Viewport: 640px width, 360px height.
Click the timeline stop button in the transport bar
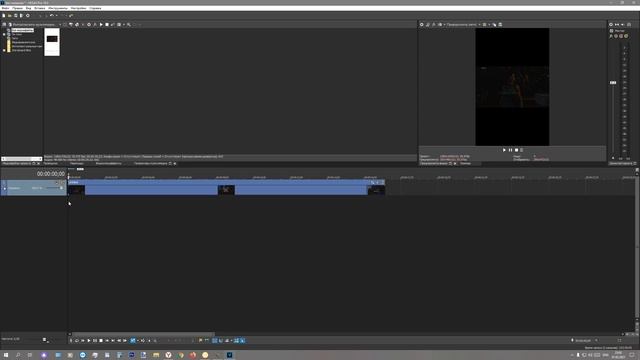tap(101, 340)
